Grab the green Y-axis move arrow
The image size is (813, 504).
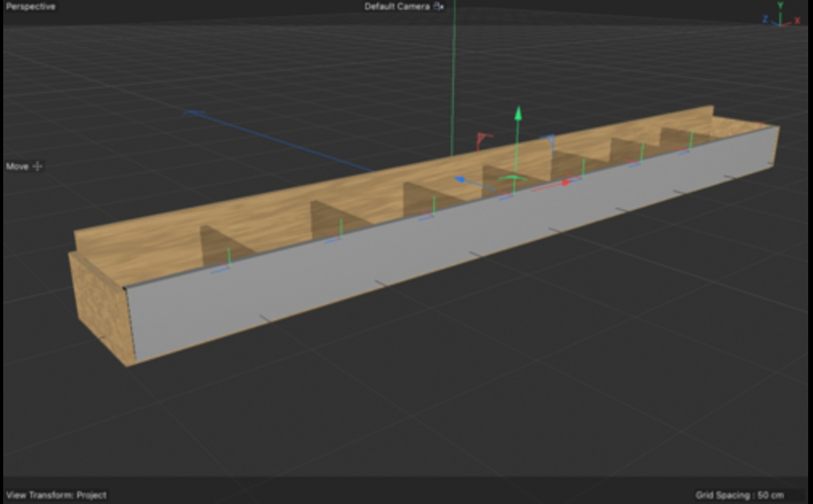518,113
